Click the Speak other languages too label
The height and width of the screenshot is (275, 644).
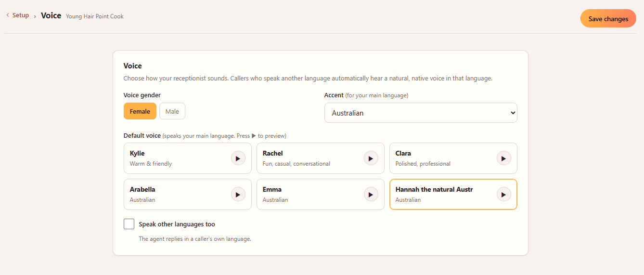[177, 224]
